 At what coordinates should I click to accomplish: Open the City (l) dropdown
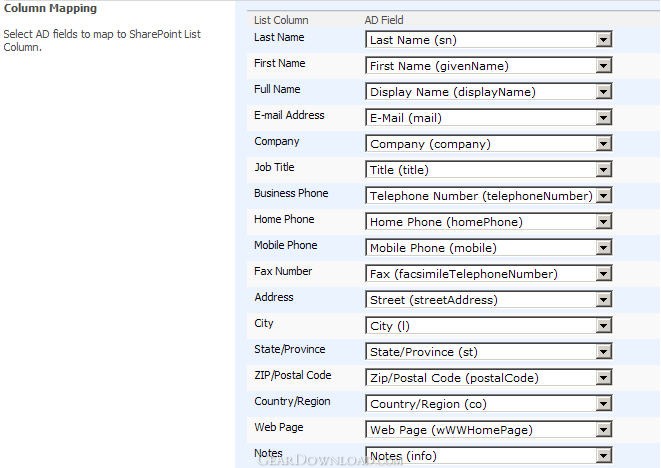click(x=489, y=326)
